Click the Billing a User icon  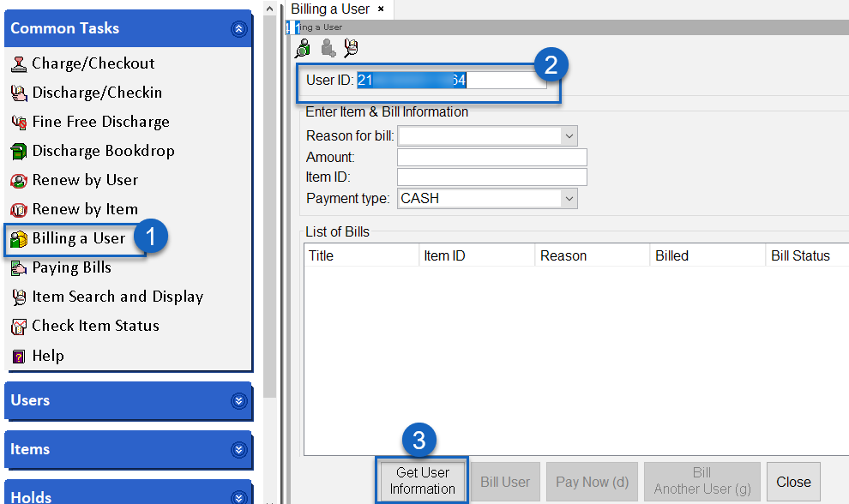pyautogui.click(x=19, y=239)
